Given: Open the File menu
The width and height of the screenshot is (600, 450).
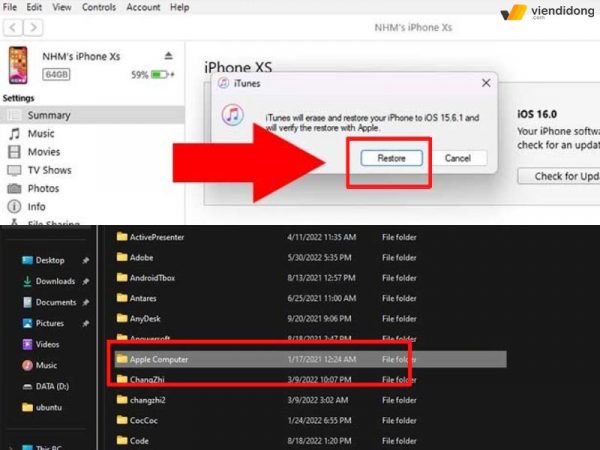Looking at the screenshot, I should tap(12, 7).
